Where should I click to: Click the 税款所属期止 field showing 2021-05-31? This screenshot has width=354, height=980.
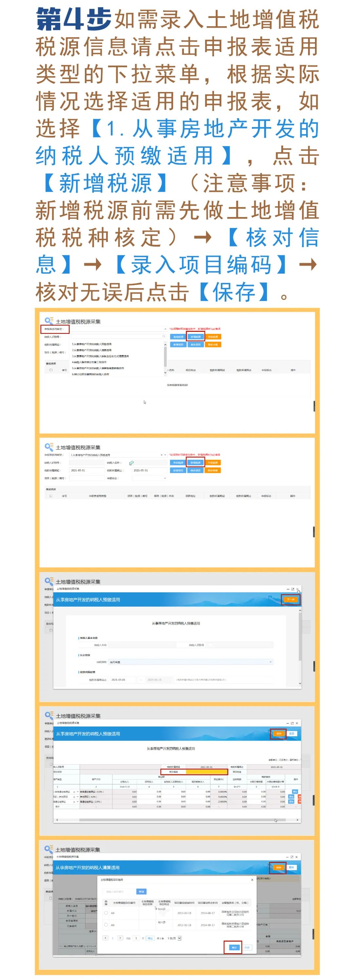150,470
